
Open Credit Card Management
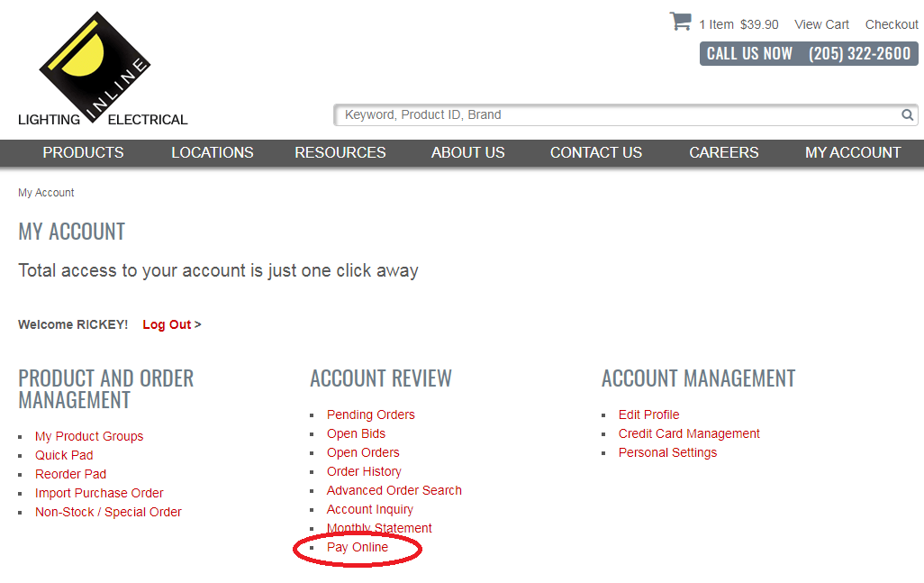pyautogui.click(x=688, y=433)
